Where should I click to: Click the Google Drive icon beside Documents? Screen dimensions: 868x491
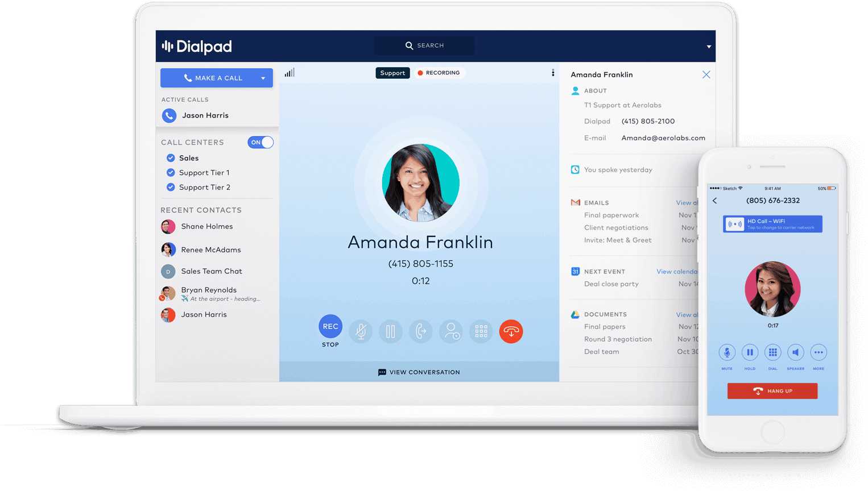(x=576, y=314)
